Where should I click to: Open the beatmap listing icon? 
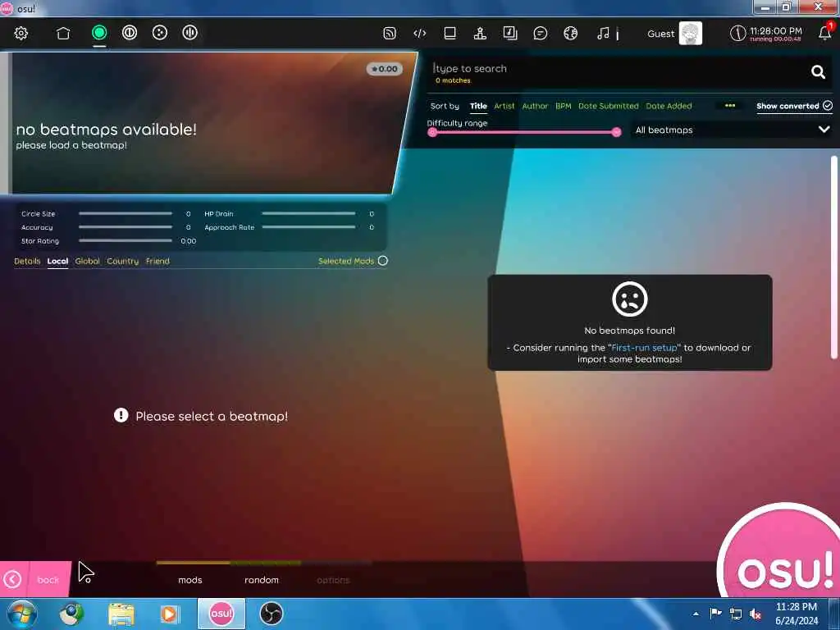point(510,33)
